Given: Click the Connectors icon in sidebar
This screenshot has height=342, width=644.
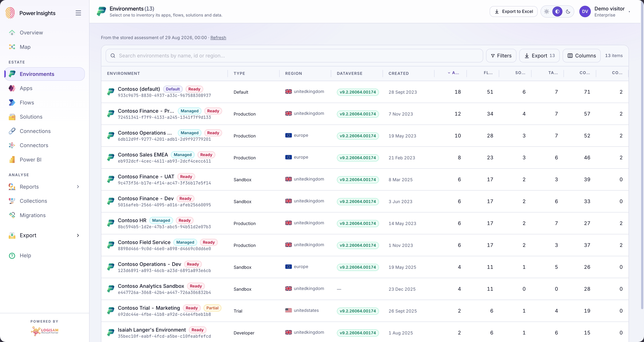Looking at the screenshot, I should click(x=12, y=145).
